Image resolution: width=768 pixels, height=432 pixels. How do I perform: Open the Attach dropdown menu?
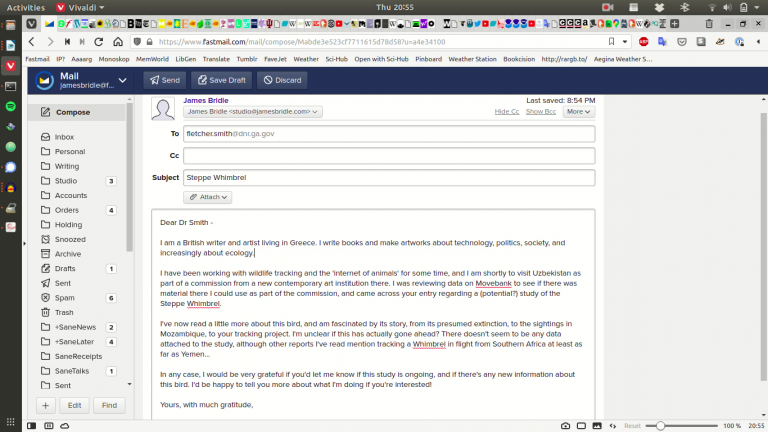point(208,197)
